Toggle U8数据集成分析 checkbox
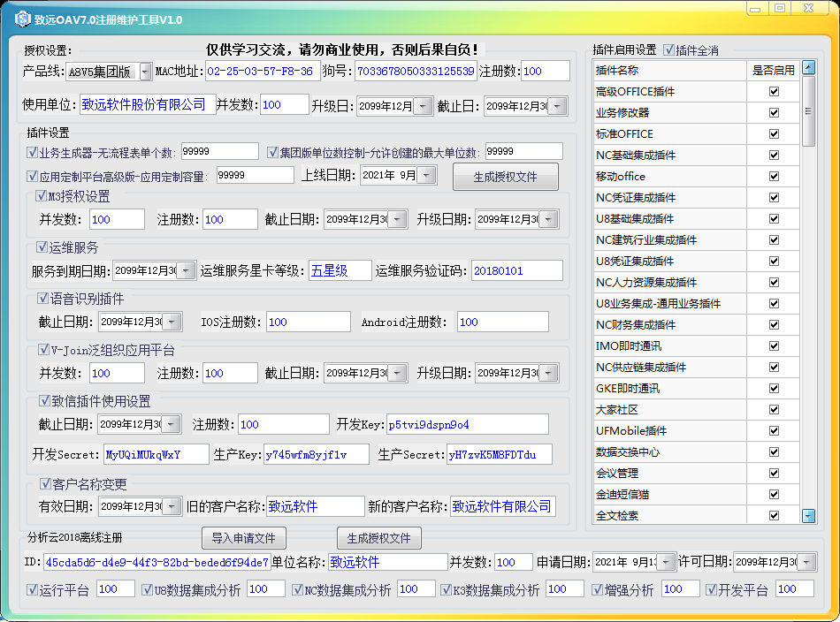 (148, 590)
